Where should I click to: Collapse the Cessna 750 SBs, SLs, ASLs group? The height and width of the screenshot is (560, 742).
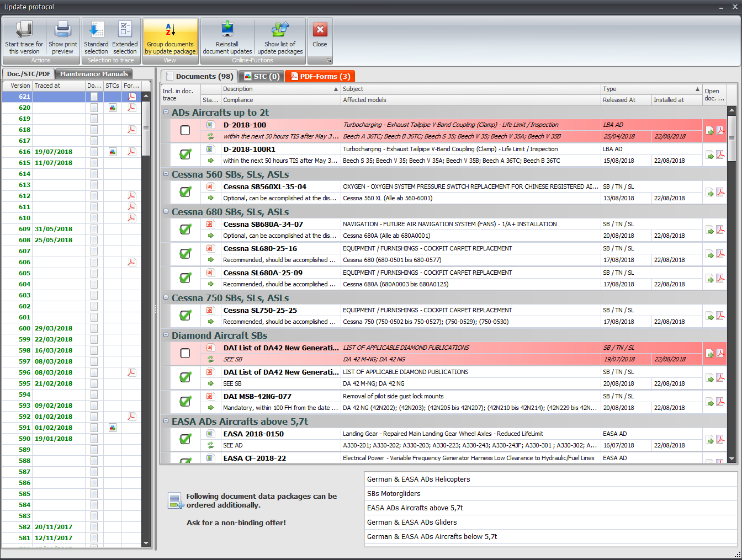tap(166, 298)
